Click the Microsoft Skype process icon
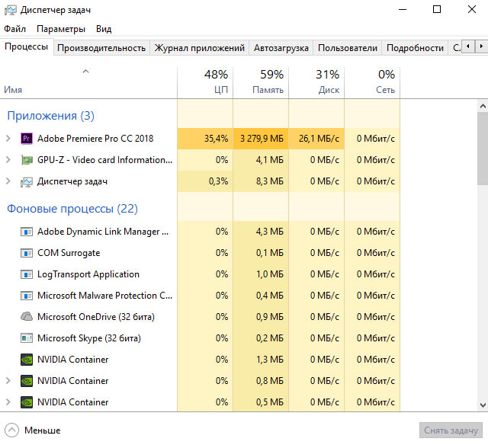The image size is (488, 448). (27, 338)
